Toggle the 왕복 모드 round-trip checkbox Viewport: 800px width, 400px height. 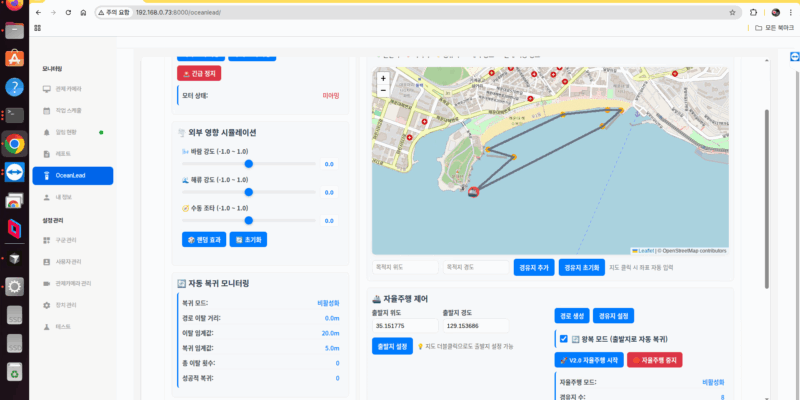pos(564,339)
